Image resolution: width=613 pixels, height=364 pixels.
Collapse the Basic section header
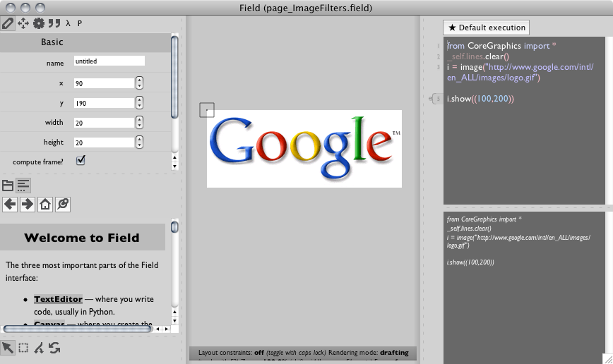tap(52, 42)
